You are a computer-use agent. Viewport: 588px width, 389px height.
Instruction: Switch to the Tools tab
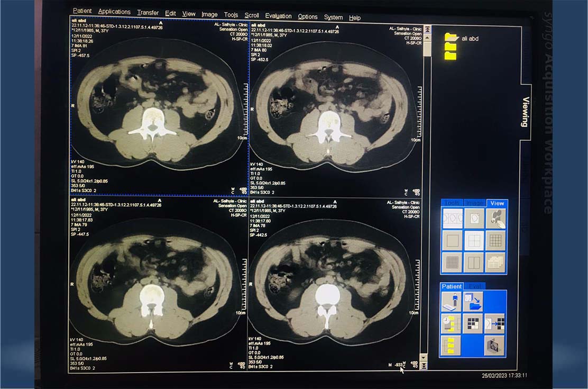(x=452, y=203)
